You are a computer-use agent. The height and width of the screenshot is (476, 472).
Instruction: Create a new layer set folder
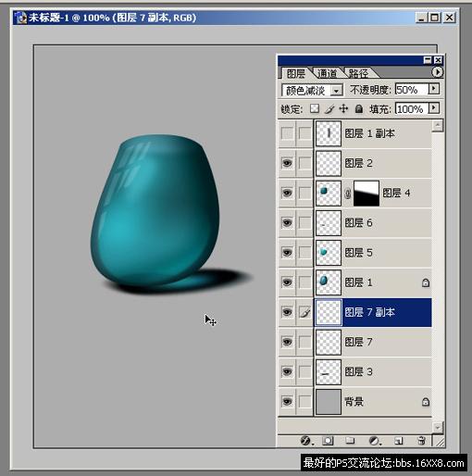350,440
